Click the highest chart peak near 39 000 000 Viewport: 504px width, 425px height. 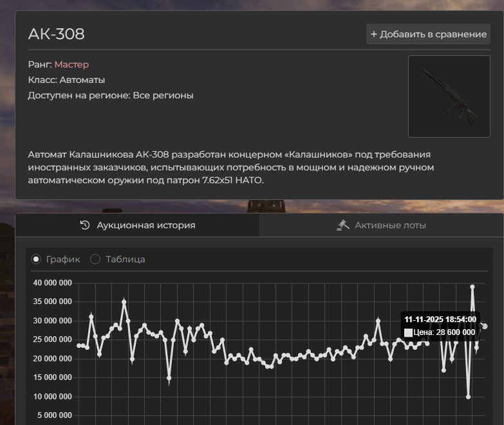[x=472, y=287]
